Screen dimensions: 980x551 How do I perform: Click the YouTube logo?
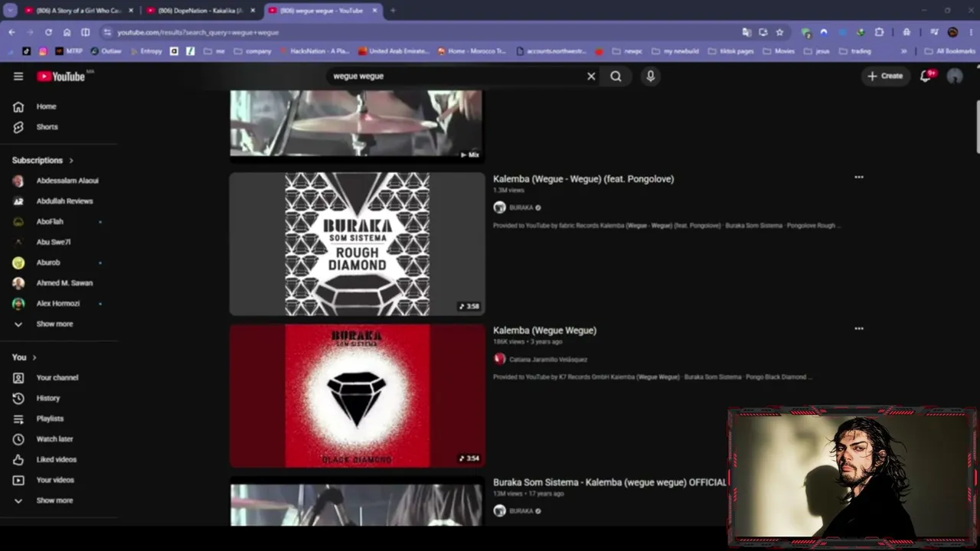[60, 77]
